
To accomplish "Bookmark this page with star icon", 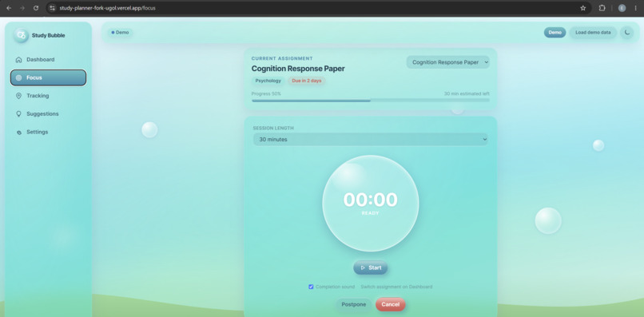I will [582, 8].
